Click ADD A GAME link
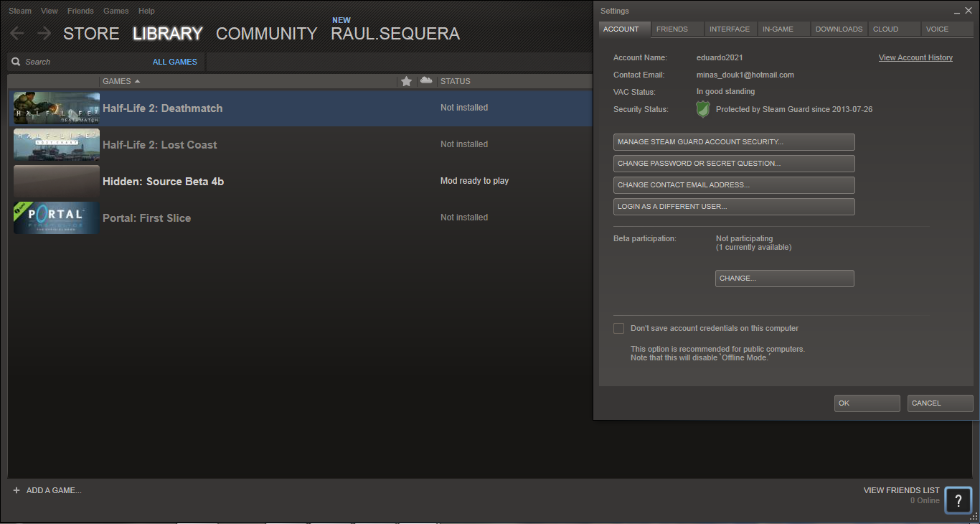Viewport: 980px width, 524px height. pyautogui.click(x=54, y=490)
